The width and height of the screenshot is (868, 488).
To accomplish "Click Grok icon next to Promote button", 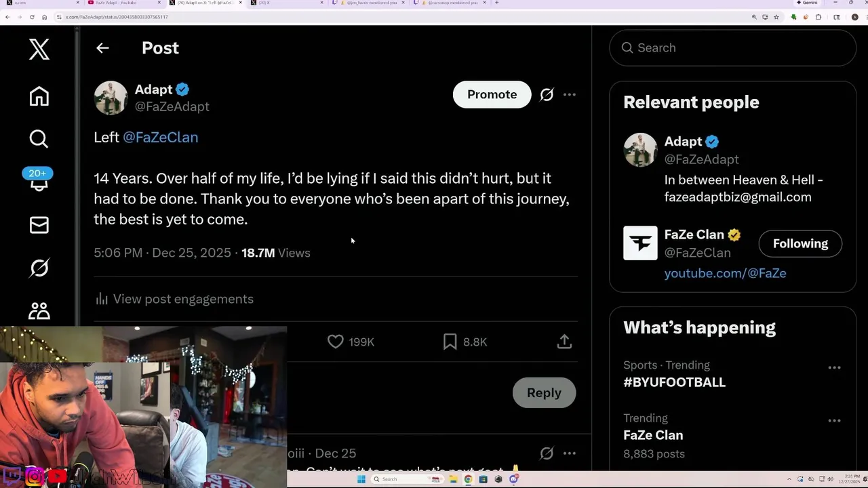I will tap(547, 95).
